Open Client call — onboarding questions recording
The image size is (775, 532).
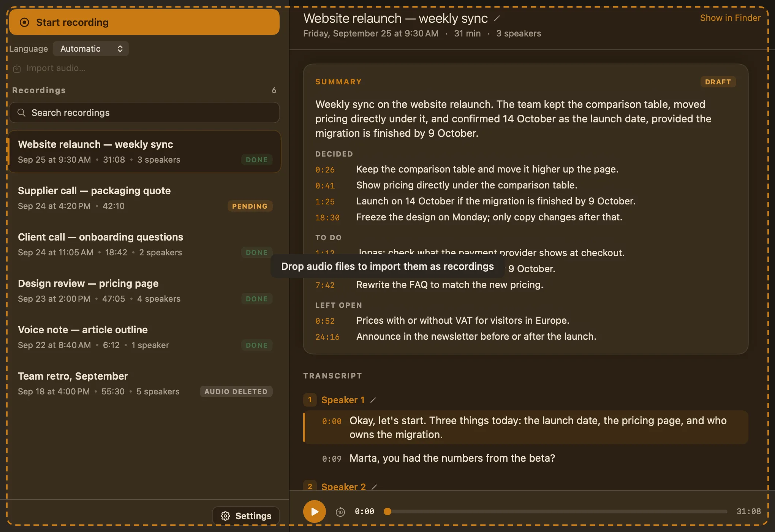pos(144,244)
